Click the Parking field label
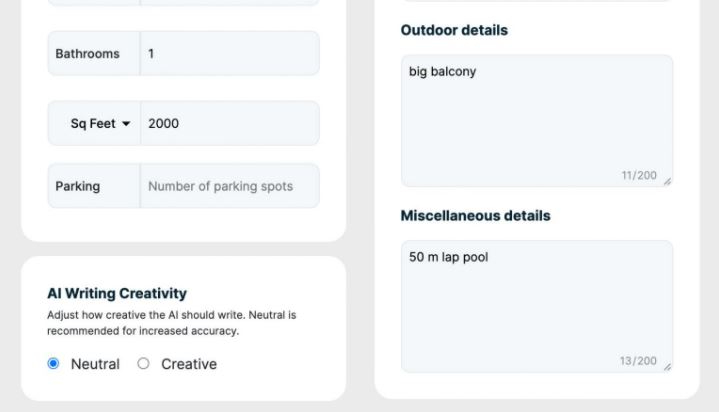Image resolution: width=719 pixels, height=412 pixels. point(78,186)
